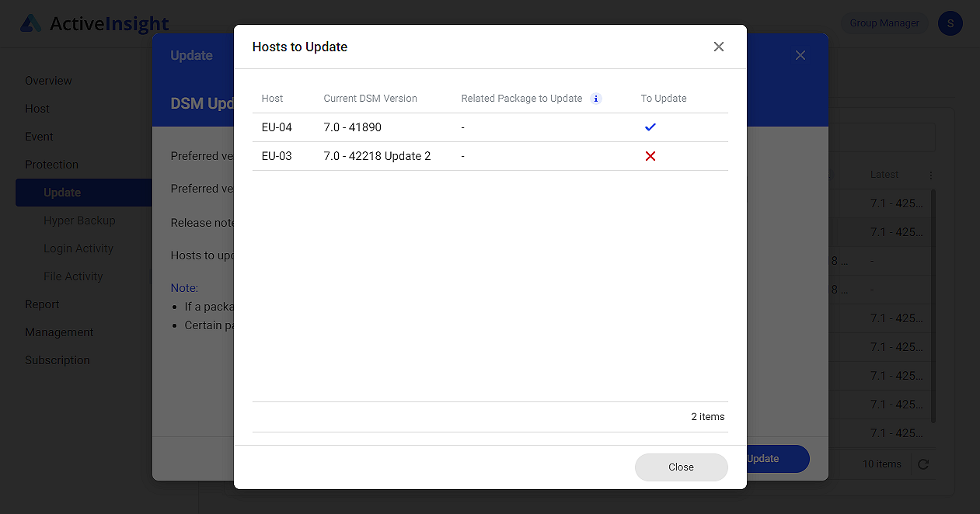Click the ActiveInsight logo icon
This screenshot has height=514, width=980.
click(x=32, y=23)
